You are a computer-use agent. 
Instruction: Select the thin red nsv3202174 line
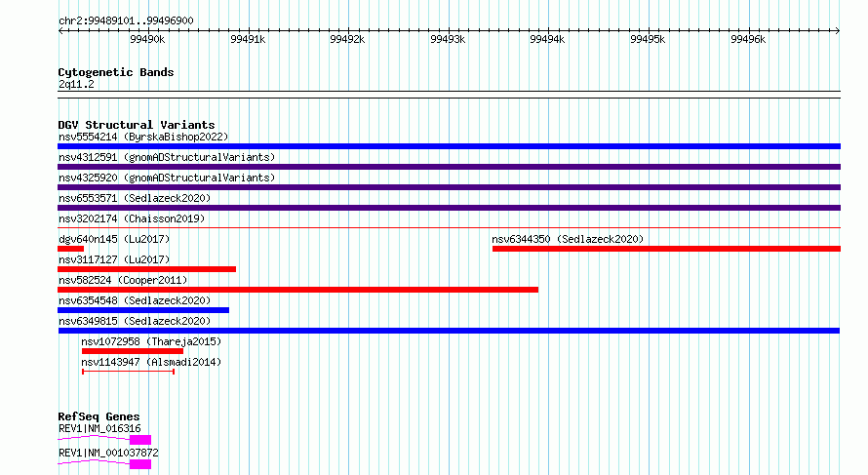[449, 227]
